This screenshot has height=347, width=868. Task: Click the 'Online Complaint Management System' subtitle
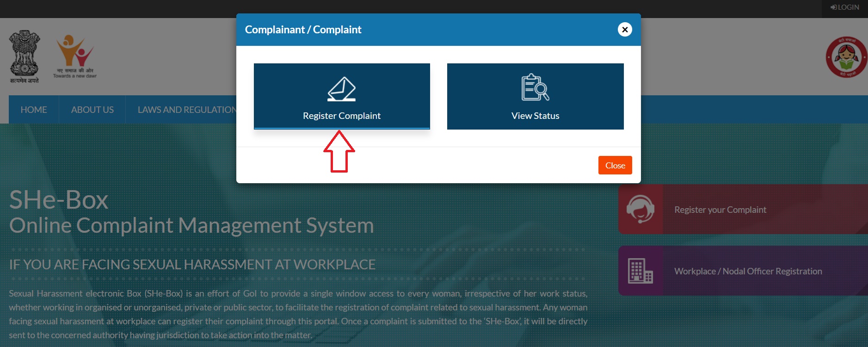[191, 225]
